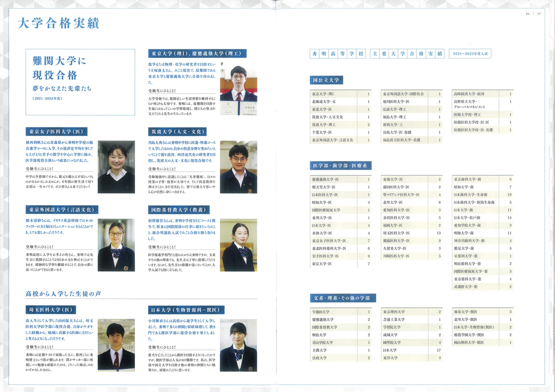Click the 北海道大学・文 table row
Image resolution: width=555 pixels, height=392 pixels.
point(341,102)
